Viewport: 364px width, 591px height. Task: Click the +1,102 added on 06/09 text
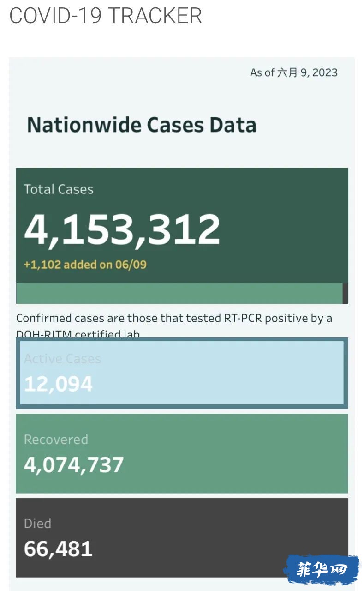point(85,265)
